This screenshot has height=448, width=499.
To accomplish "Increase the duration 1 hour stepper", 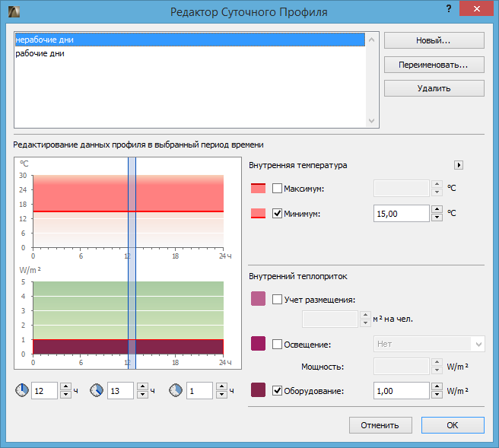I will point(221,386).
